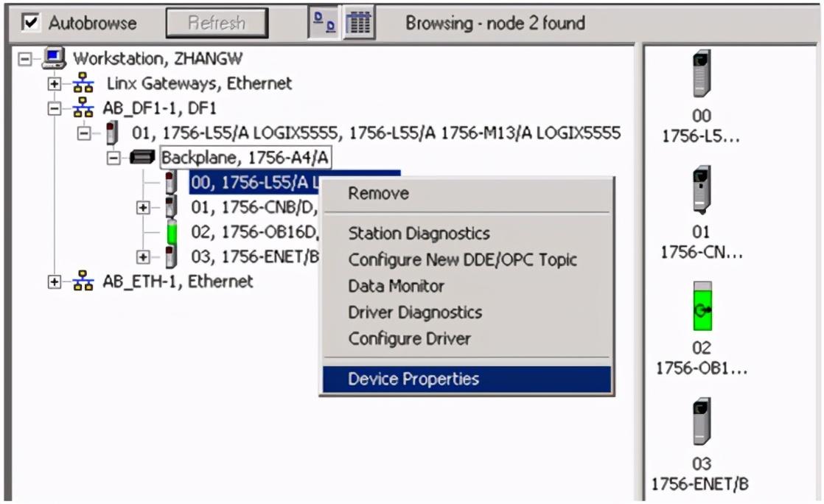Click the 00 1756-L5... label in right pane

[x=701, y=126]
